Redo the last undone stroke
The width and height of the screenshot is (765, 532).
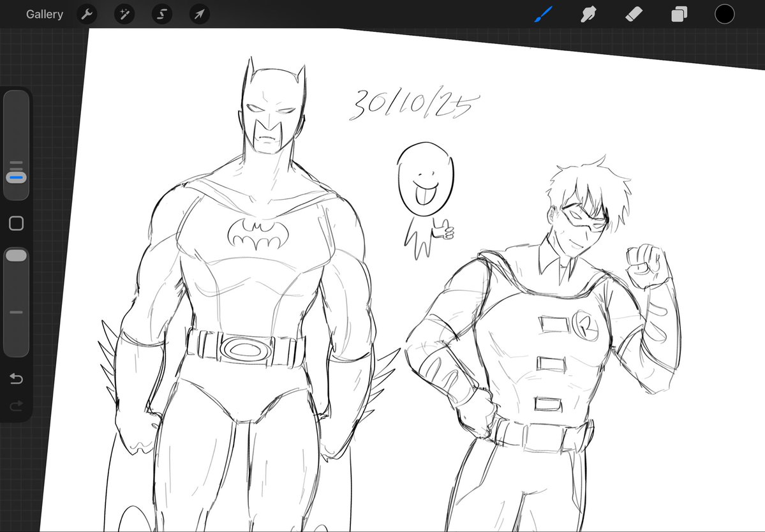pyautogui.click(x=16, y=405)
